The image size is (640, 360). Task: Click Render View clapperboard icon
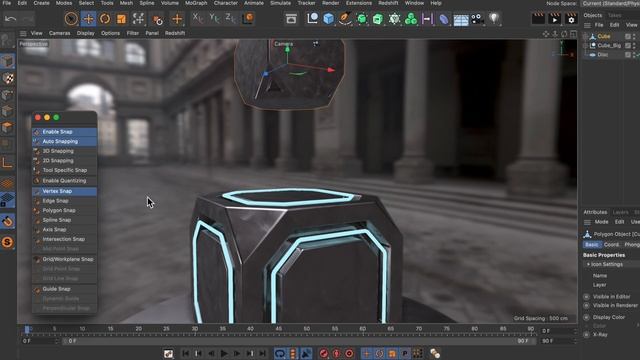tap(538, 19)
